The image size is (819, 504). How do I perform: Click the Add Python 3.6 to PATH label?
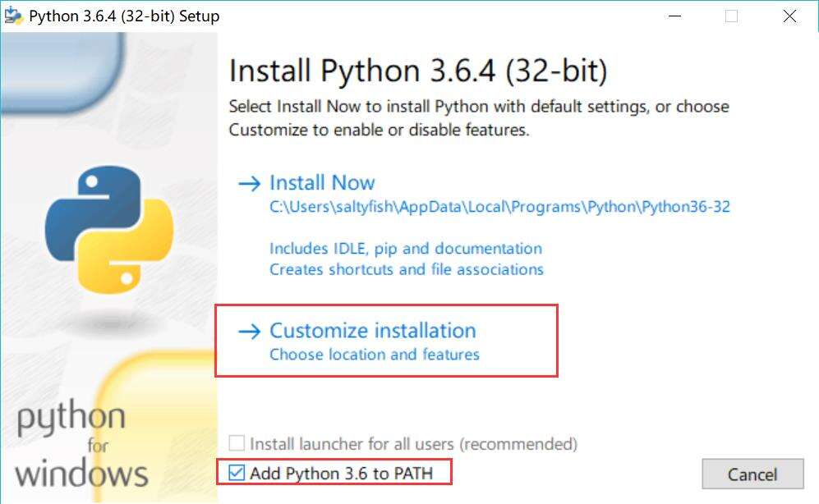(x=341, y=473)
